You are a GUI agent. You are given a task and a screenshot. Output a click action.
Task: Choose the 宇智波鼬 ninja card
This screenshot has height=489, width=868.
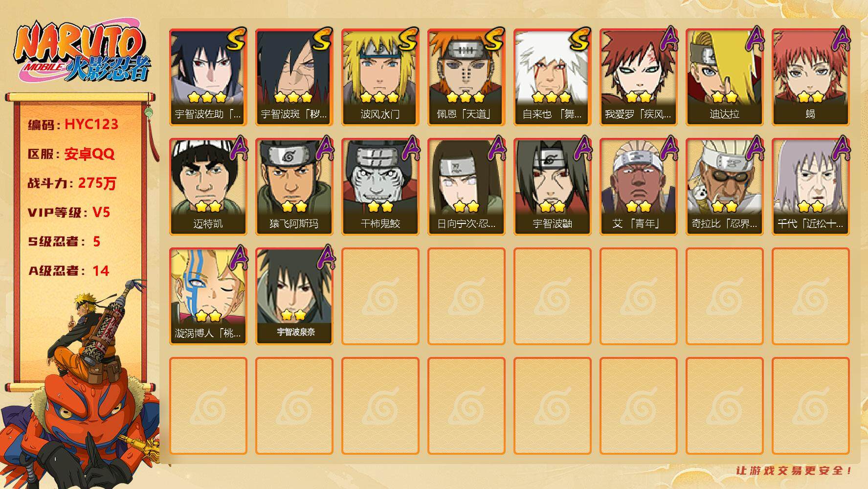click(x=553, y=186)
